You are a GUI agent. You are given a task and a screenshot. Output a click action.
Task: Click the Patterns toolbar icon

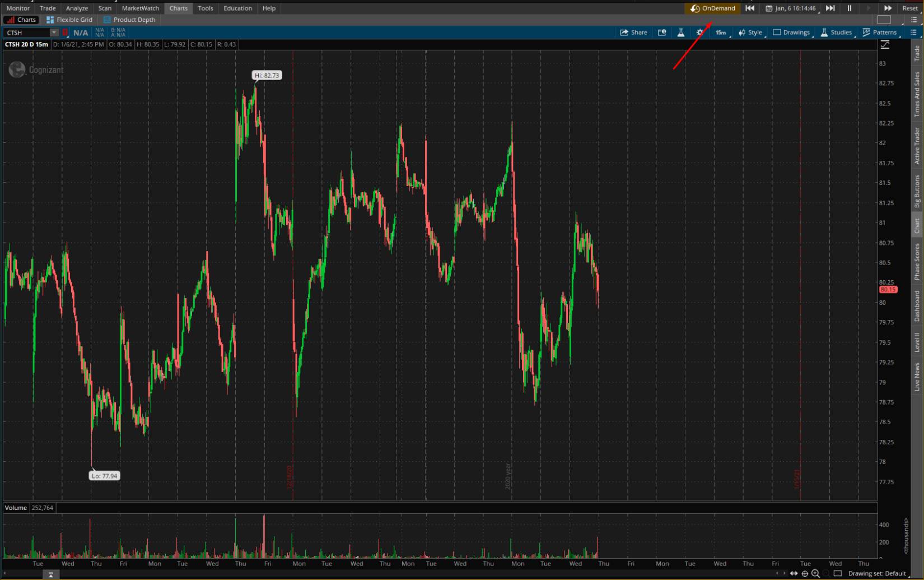pos(880,33)
